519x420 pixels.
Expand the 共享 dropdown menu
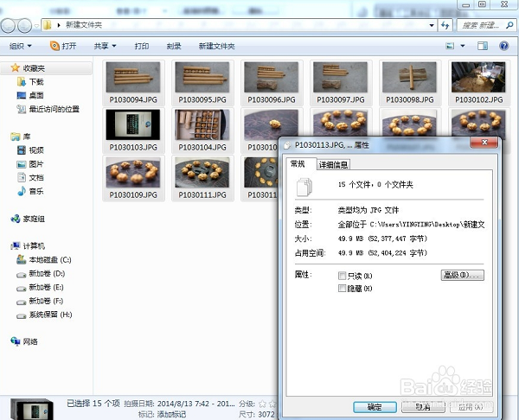click(x=106, y=46)
